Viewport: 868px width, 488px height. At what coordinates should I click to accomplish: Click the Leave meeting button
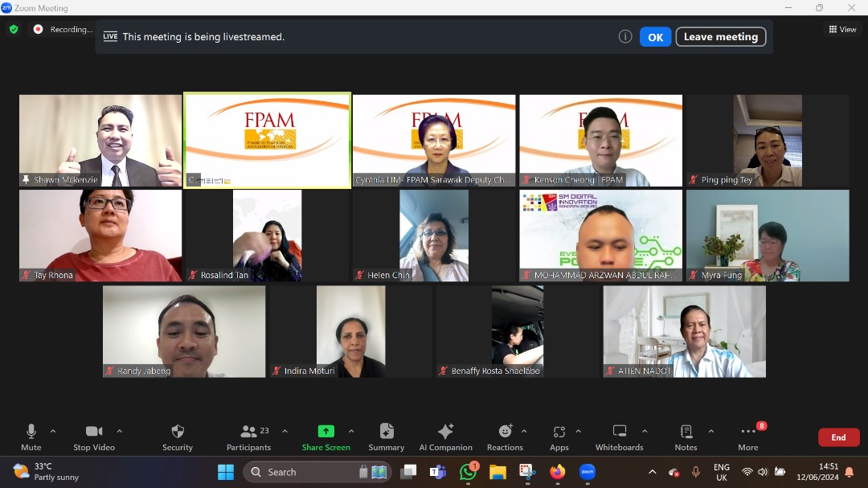coord(720,37)
